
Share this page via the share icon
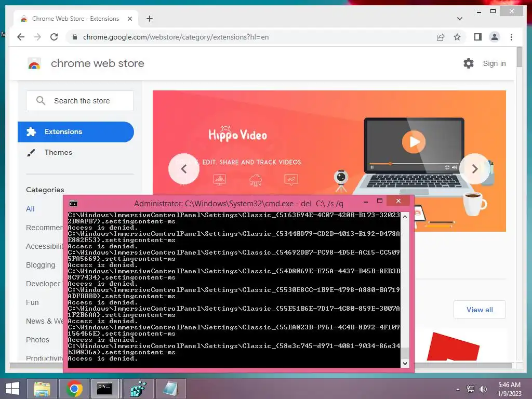click(441, 37)
